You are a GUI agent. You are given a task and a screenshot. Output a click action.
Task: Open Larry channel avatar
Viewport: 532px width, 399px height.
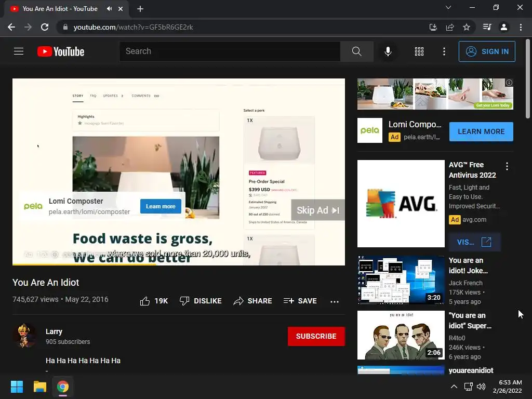coord(24,336)
